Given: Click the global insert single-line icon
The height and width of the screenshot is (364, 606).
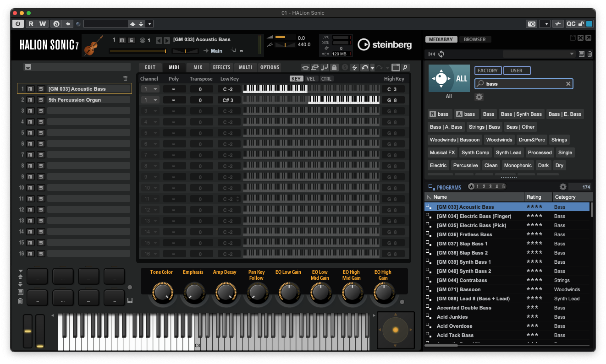Looking at the screenshot, I should (305, 67).
